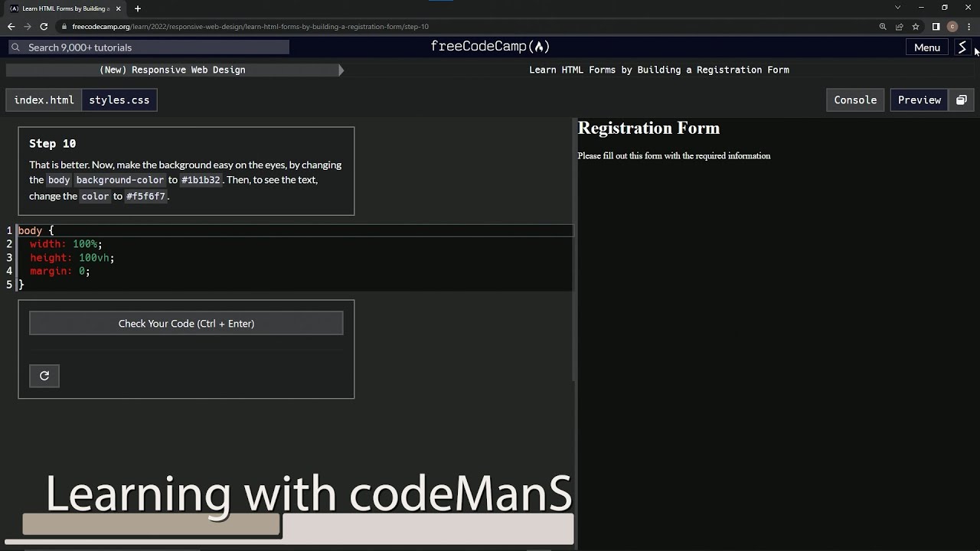Go back using the browser back arrow

click(11, 26)
